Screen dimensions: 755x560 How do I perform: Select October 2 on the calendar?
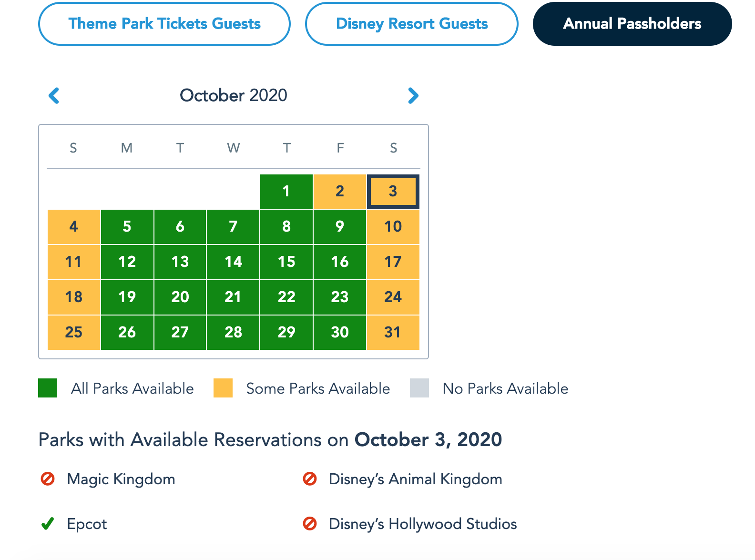coord(340,192)
